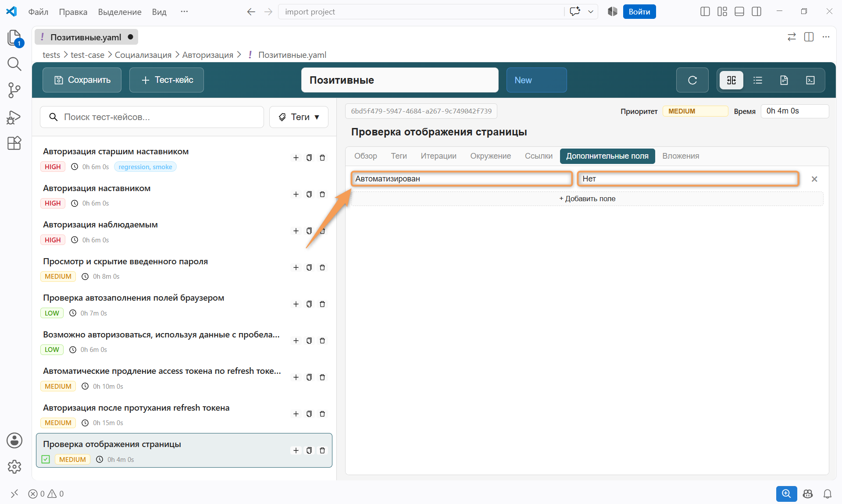842x504 pixels.
Task: Open editor more actions ellipsis
Action: [x=826, y=37]
